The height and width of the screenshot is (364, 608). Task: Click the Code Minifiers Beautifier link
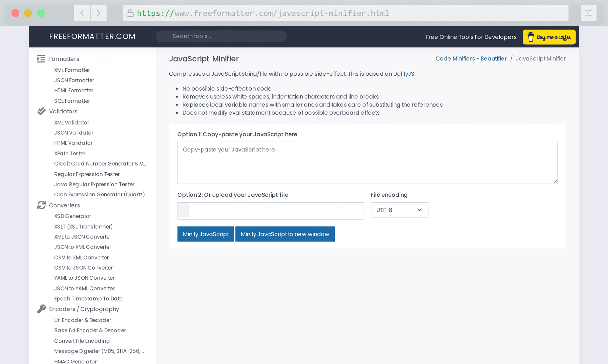tap(471, 59)
